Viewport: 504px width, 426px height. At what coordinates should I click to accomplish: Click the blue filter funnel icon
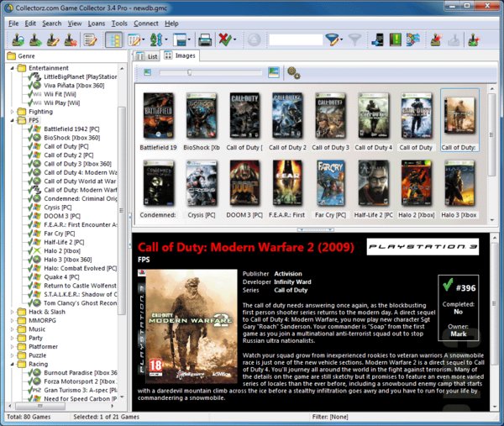click(333, 39)
